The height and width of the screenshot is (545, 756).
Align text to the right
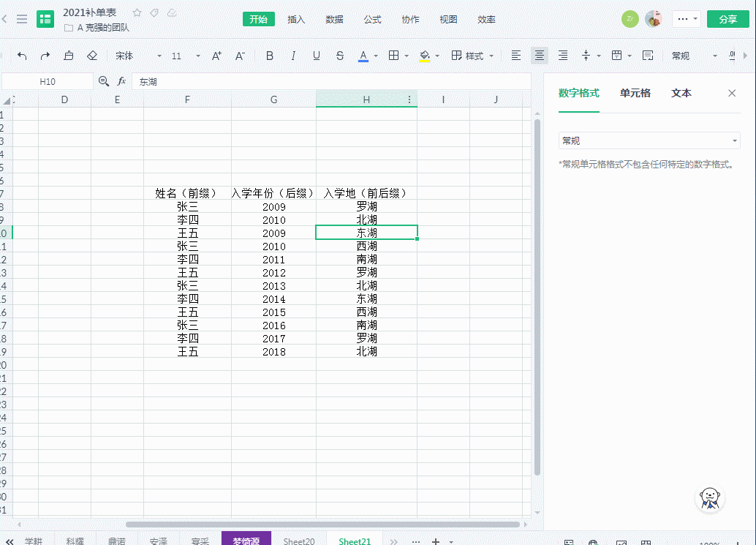[x=563, y=56]
